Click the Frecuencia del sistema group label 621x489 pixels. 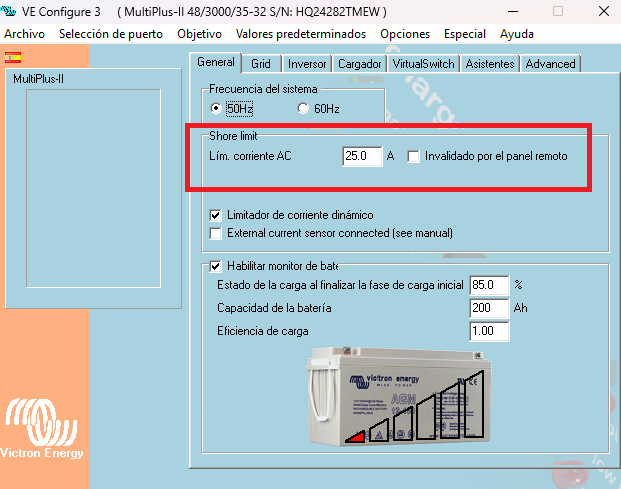pos(263,89)
